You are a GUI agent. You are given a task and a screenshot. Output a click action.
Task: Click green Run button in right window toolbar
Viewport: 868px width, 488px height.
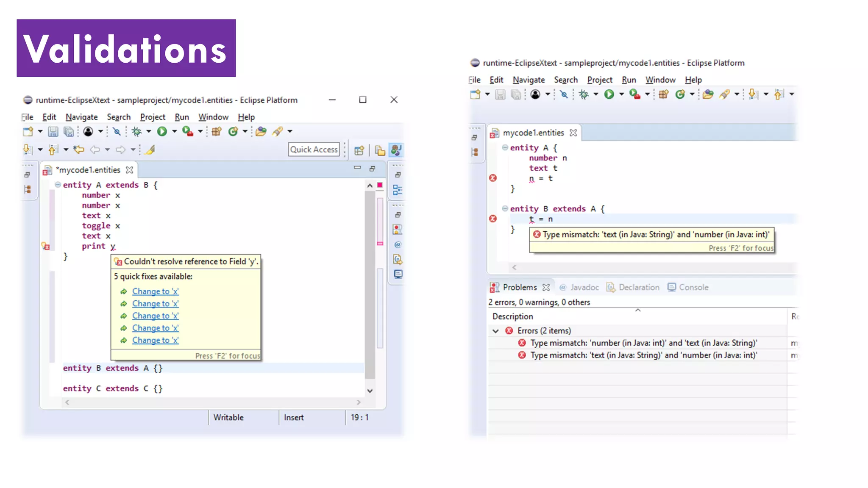(x=609, y=94)
